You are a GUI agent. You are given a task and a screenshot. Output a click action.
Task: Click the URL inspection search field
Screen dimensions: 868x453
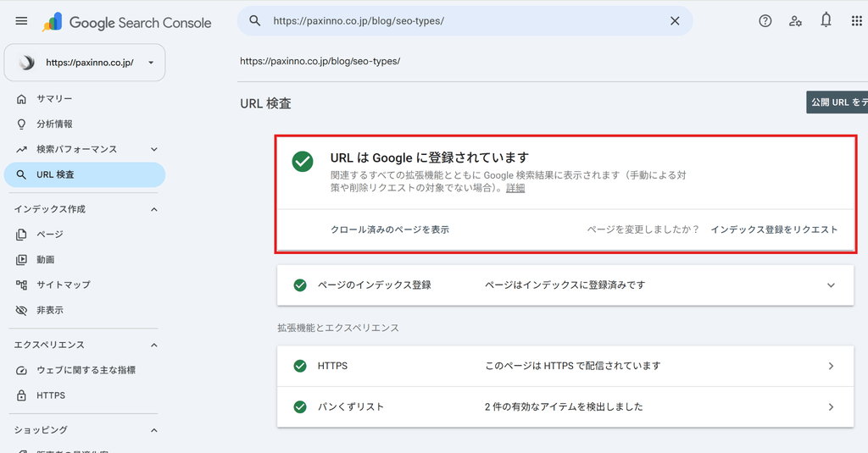coord(465,21)
